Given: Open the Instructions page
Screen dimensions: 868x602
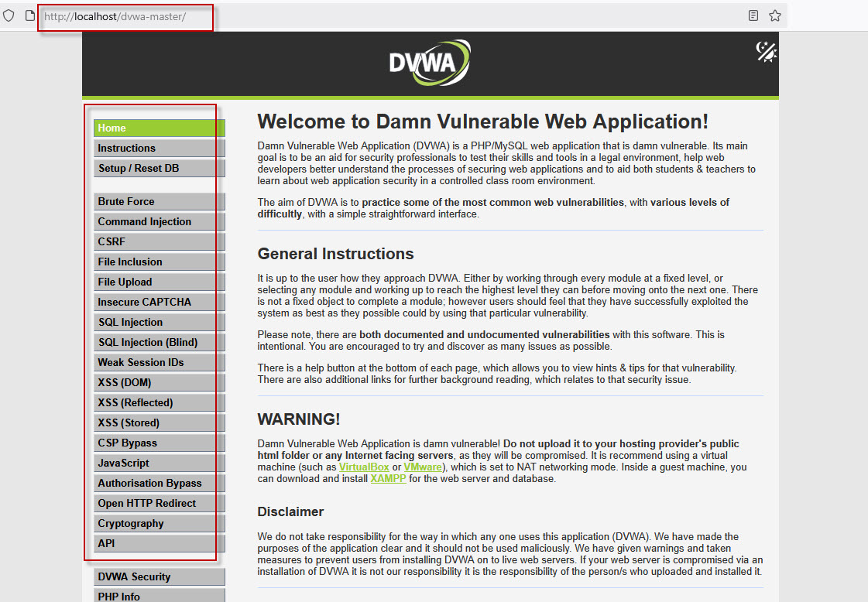Looking at the screenshot, I should (x=160, y=148).
